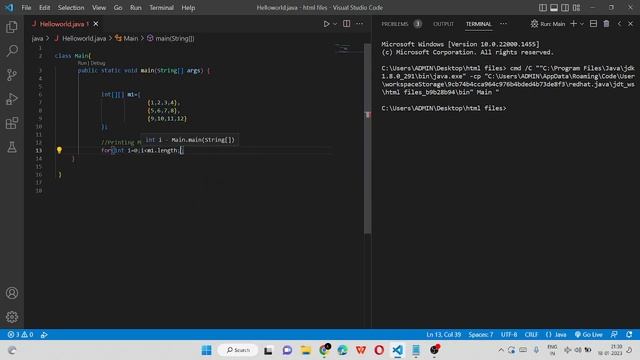Click Ln 13, Col 39 status entry

pyautogui.click(x=443, y=334)
